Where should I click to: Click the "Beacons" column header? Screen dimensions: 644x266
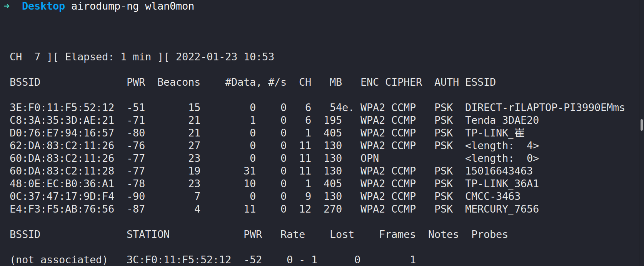point(179,82)
